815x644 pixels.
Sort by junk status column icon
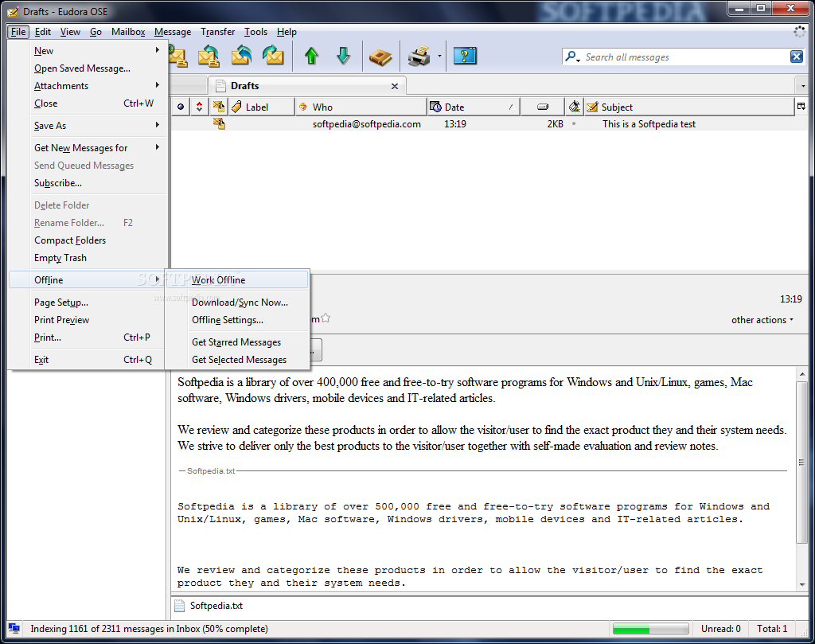[575, 107]
